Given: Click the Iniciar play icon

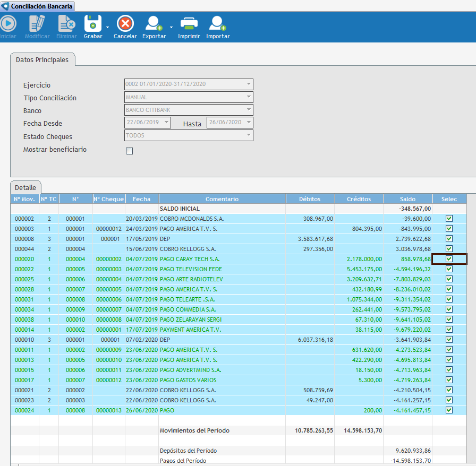Looking at the screenshot, I should (8, 24).
